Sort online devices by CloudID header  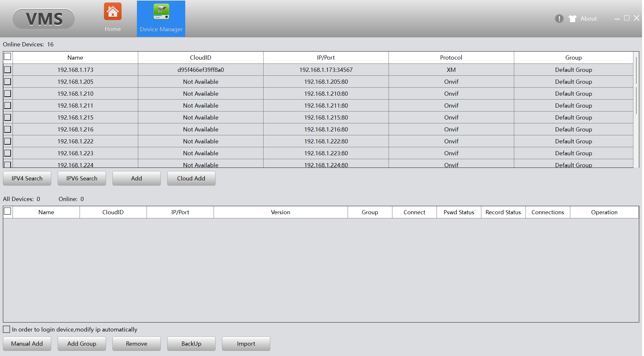pyautogui.click(x=201, y=58)
